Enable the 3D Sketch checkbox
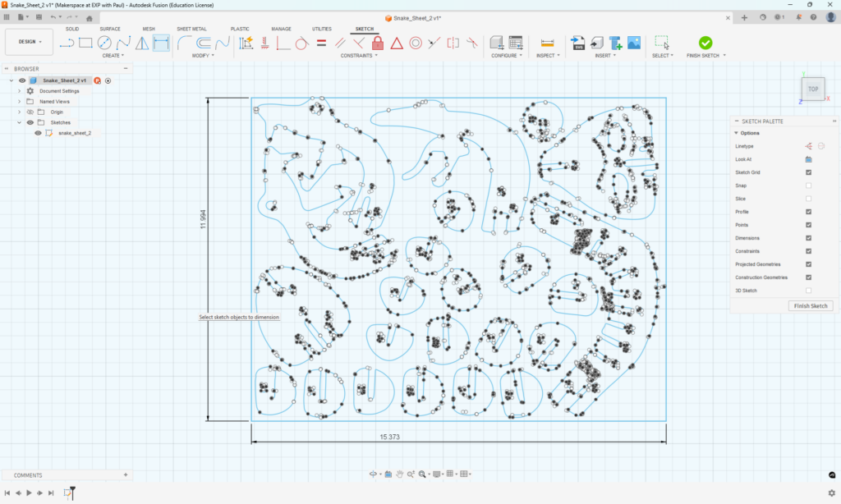The height and width of the screenshot is (504, 841). [807, 289]
